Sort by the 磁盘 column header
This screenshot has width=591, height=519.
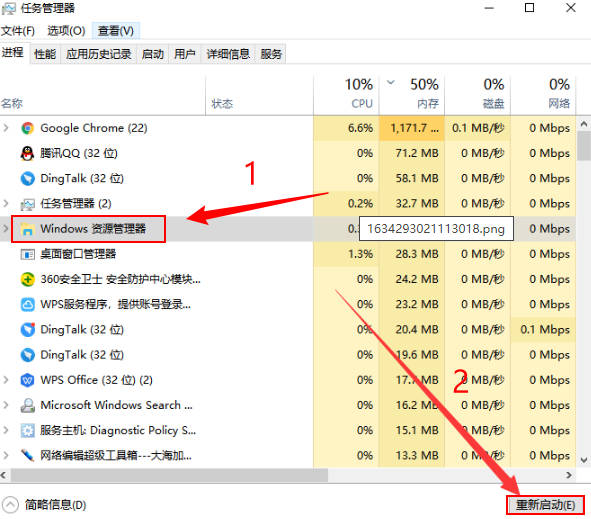pyautogui.click(x=478, y=95)
